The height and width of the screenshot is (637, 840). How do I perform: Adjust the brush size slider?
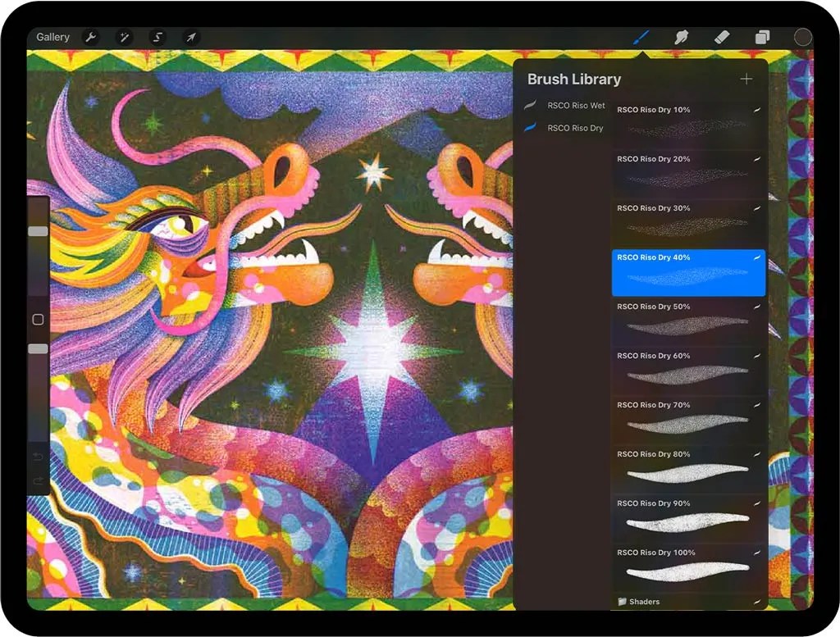click(x=36, y=231)
